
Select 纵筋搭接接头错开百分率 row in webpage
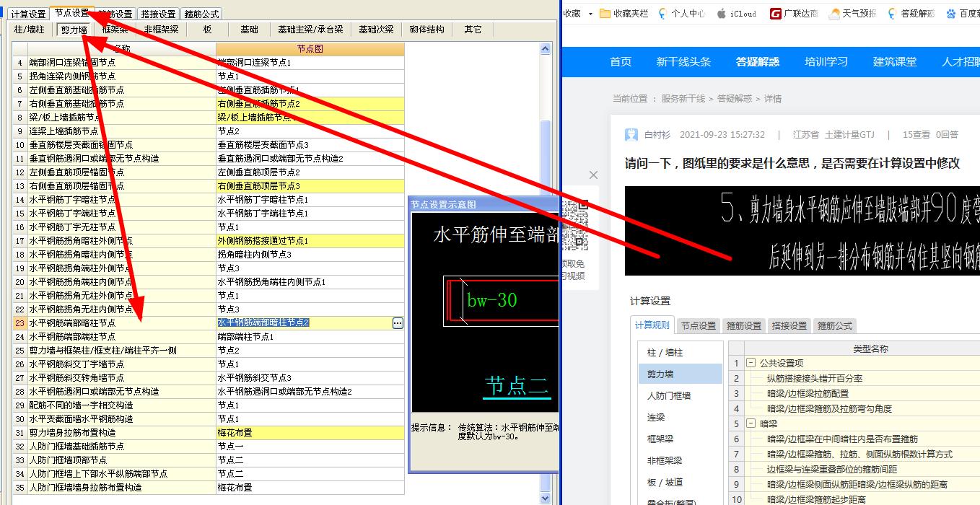tap(862, 379)
